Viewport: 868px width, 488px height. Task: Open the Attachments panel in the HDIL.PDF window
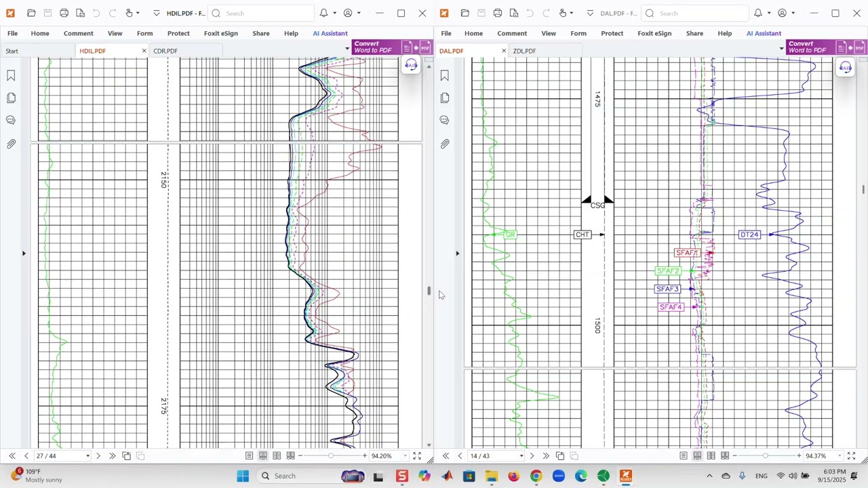pyautogui.click(x=11, y=144)
